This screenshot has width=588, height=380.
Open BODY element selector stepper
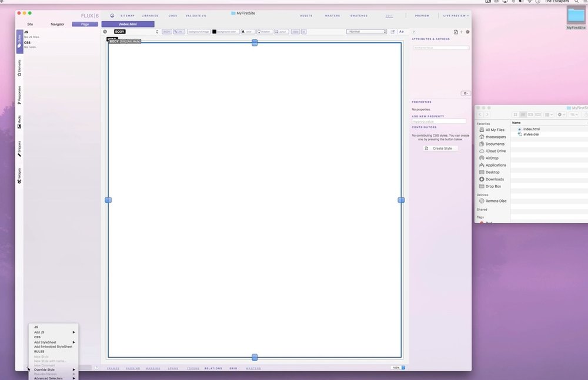157,32
